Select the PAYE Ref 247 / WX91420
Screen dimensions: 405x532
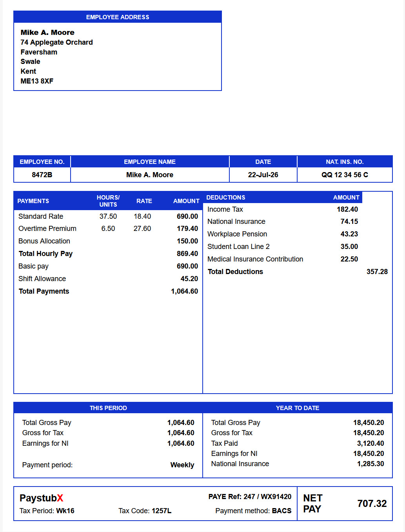(x=250, y=497)
